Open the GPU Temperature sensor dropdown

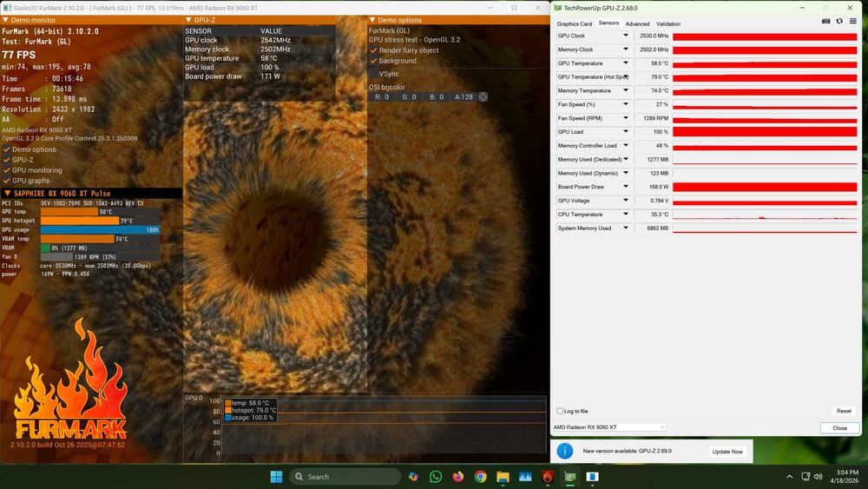coord(626,63)
